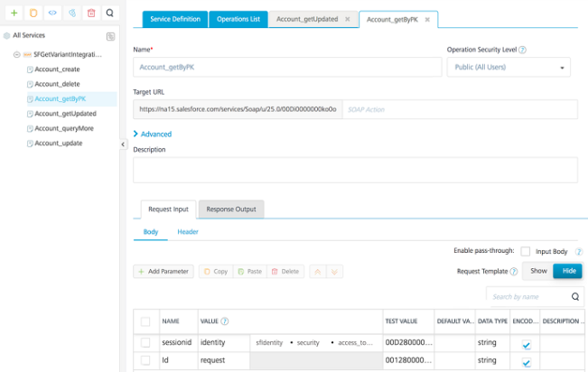Move parameter down with the down arrow icon
Image resolution: width=588 pixels, height=372 pixels.
pyautogui.click(x=334, y=272)
